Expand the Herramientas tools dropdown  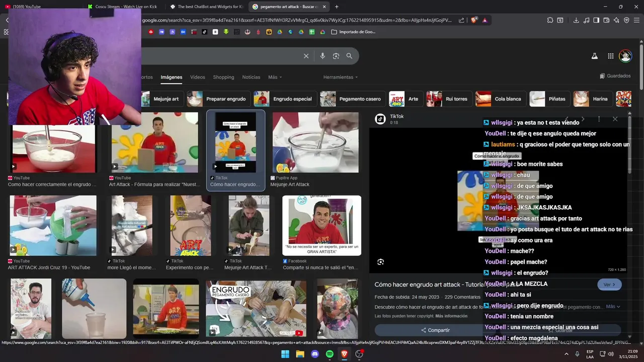[341, 77]
